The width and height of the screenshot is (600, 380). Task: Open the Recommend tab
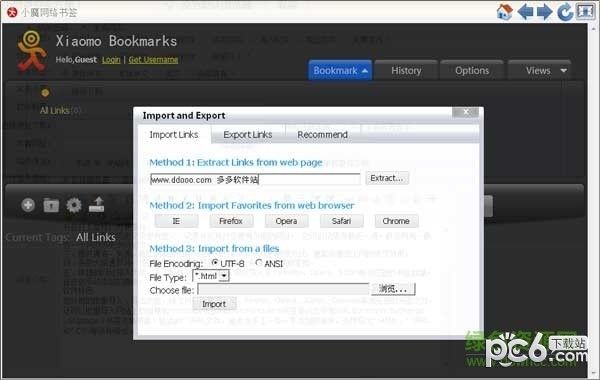pyautogui.click(x=323, y=135)
